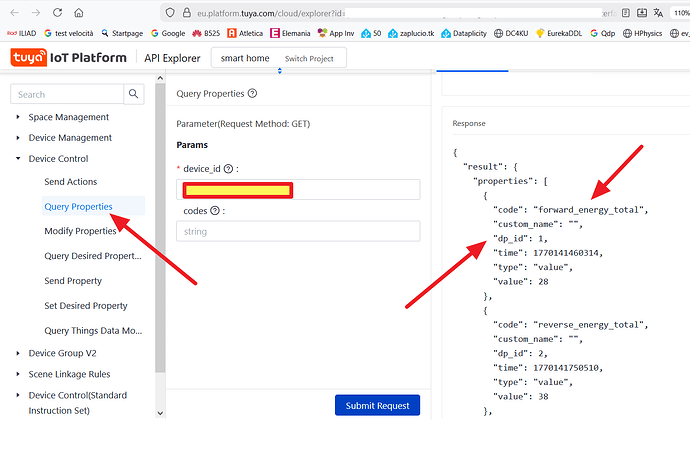
Task: Click the panel resize handle under project selector
Action: pyautogui.click(x=279, y=71)
